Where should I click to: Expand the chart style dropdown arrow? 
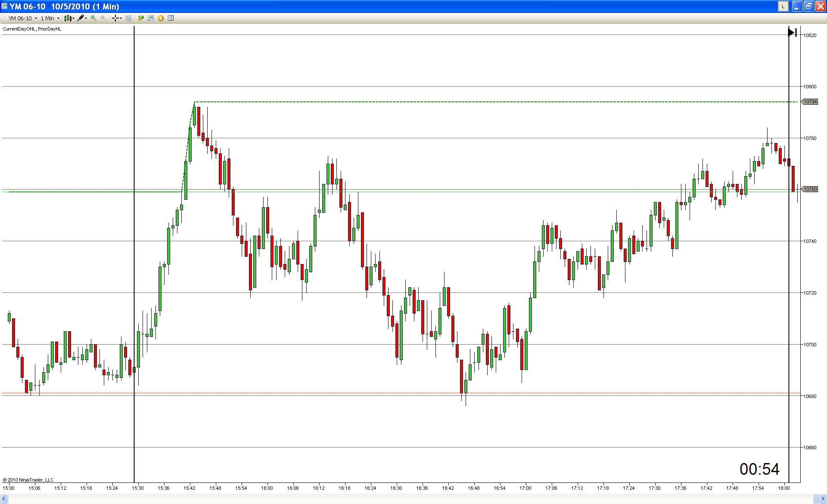click(74, 18)
